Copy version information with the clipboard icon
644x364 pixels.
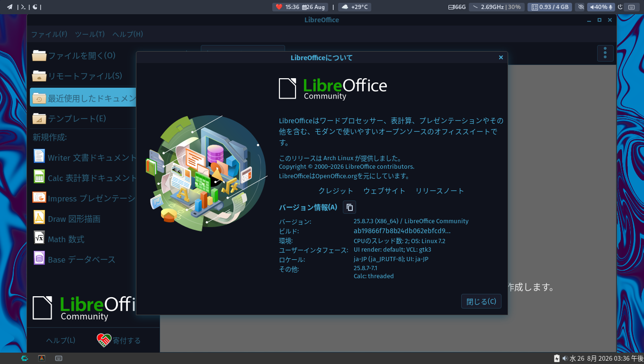(349, 207)
